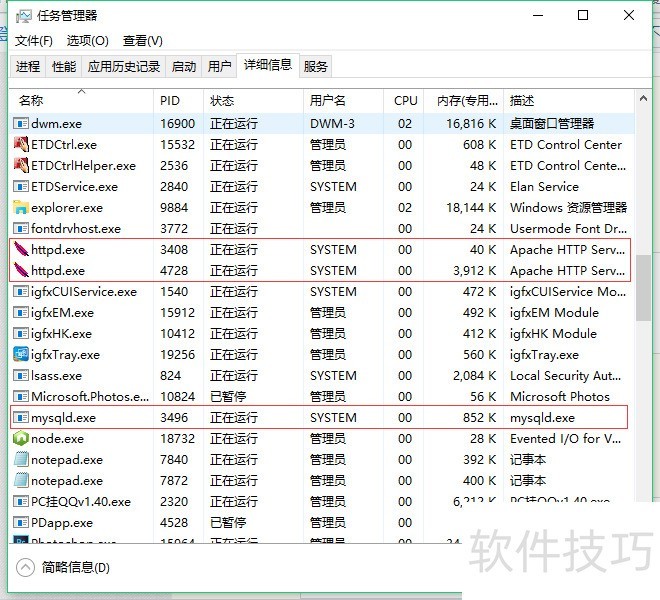Click the mysqld.exe process icon

21,418
